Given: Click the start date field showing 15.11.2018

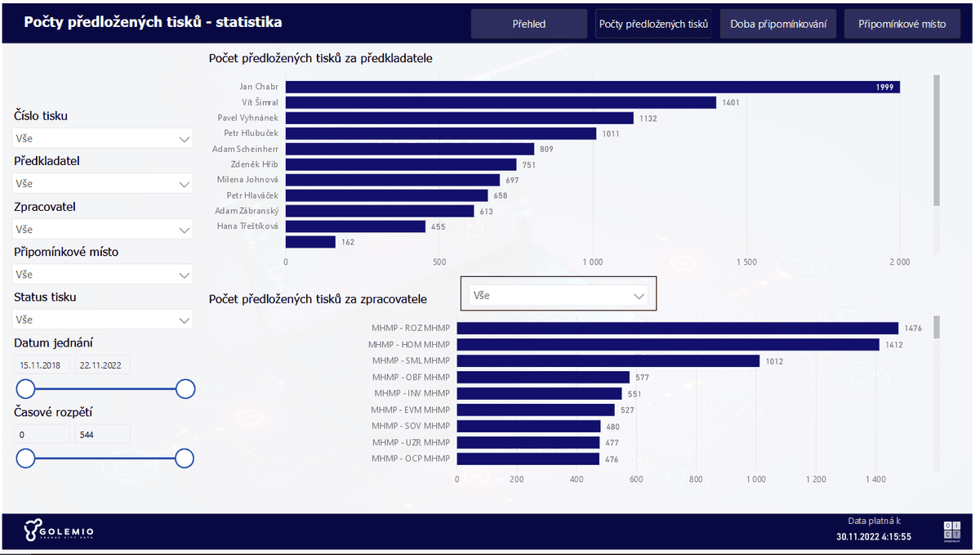Looking at the screenshot, I should [41, 365].
